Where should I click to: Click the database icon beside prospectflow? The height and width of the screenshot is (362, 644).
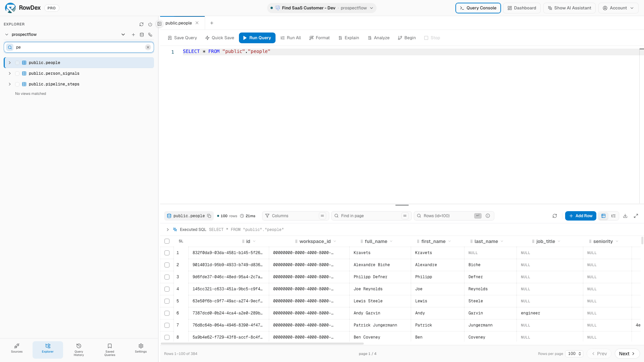point(142,35)
